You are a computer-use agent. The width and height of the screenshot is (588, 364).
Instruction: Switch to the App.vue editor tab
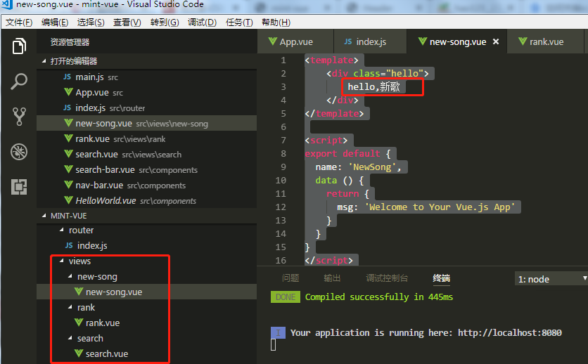[295, 41]
